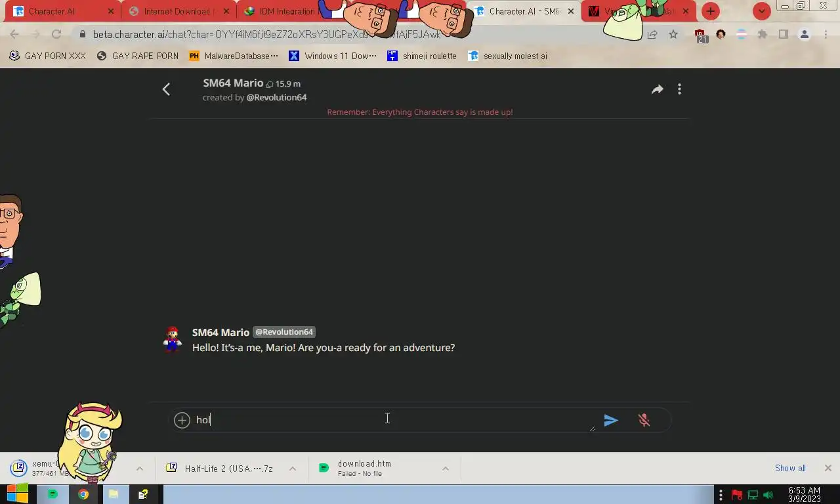This screenshot has height=504, width=840.
Task: Open a new browser tab
Action: tap(711, 11)
